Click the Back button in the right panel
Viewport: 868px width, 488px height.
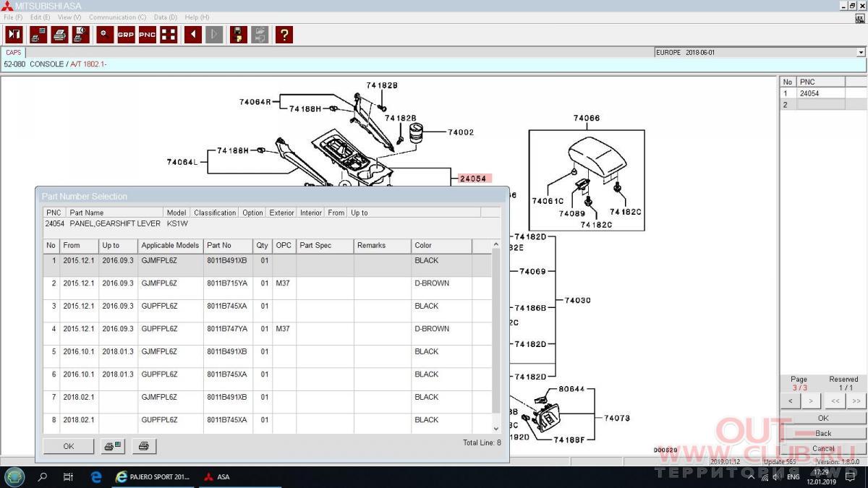click(x=823, y=433)
